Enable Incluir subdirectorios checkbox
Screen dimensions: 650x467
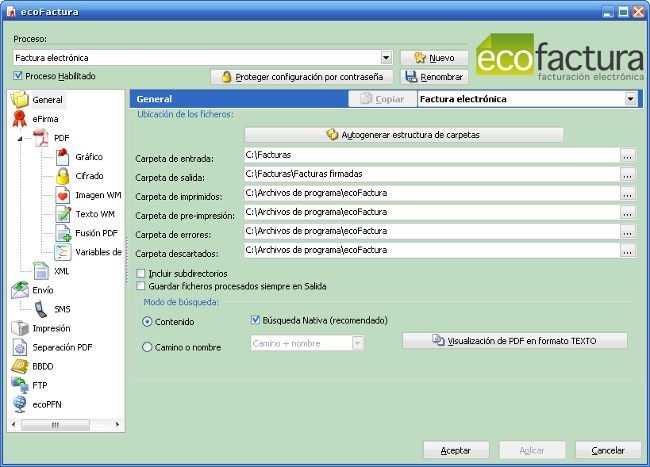[141, 273]
